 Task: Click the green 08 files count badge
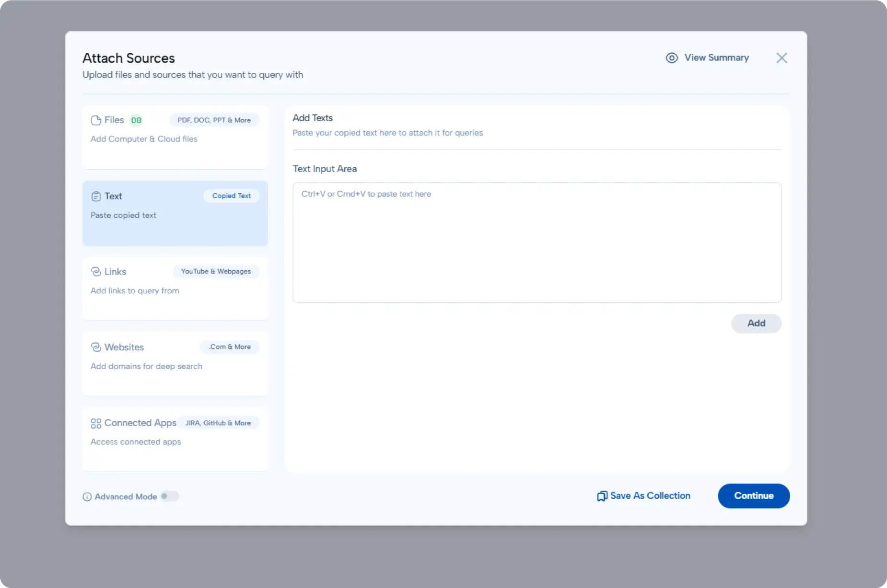(x=136, y=120)
